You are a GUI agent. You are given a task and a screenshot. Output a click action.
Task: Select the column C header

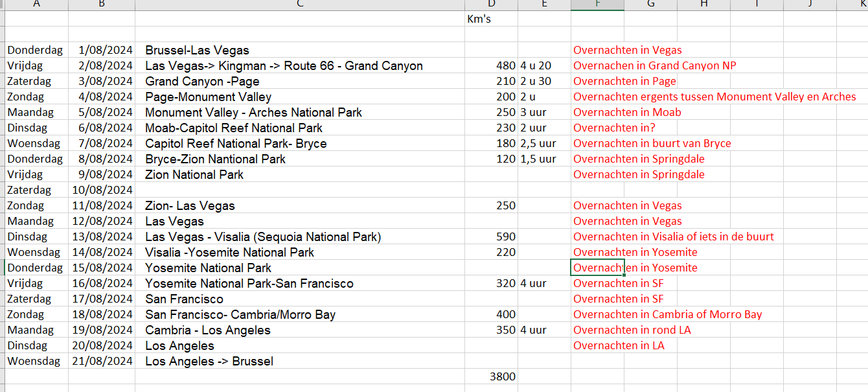pos(299,5)
